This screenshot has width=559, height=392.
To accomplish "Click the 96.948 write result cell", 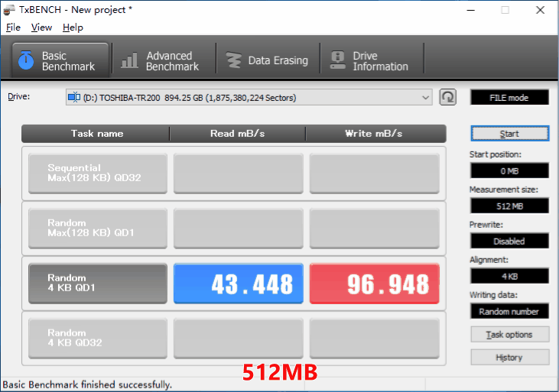I will coord(375,283).
